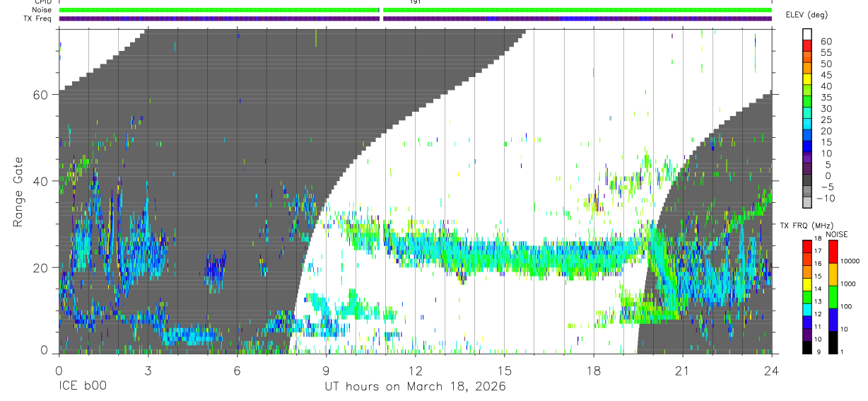Click the 18 hour tick on time axis
The width and height of the screenshot is (868, 401).
594,370
